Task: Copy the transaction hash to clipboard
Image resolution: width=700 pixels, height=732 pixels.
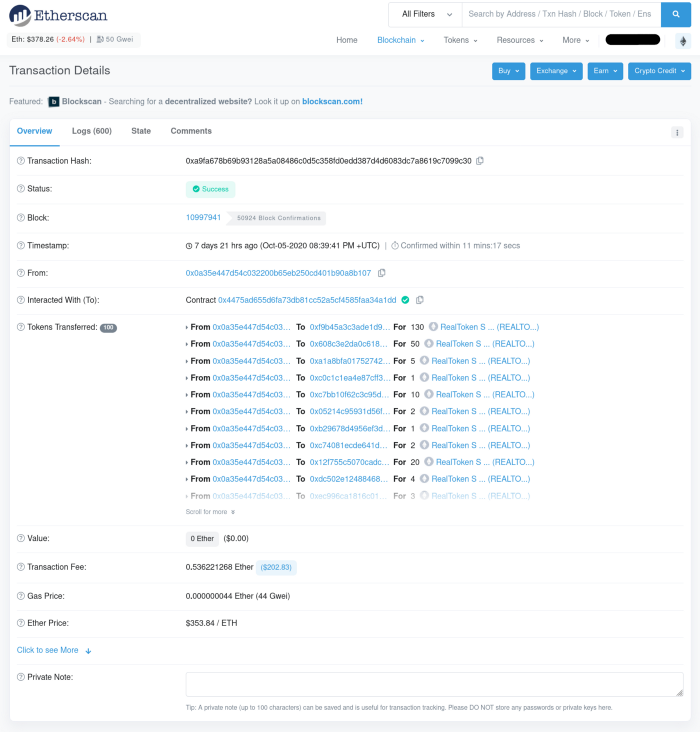Action: coord(480,161)
